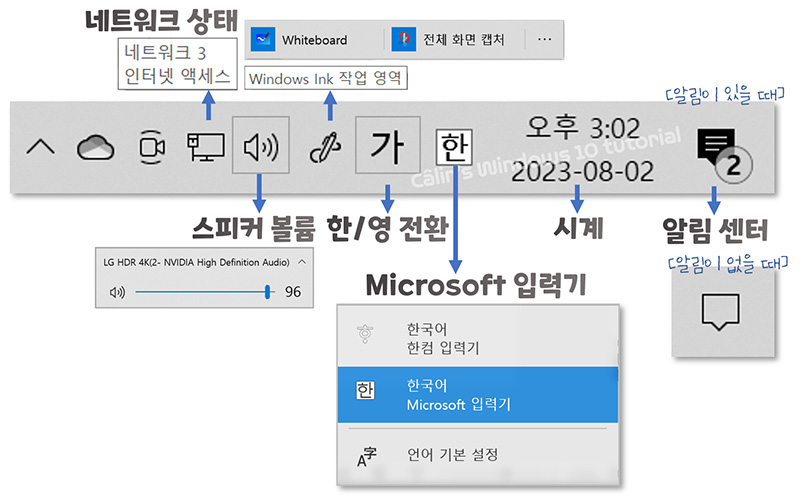The height and width of the screenshot is (500, 800).
Task: Open the 한 input method indicator in tray
Action: 454,147
